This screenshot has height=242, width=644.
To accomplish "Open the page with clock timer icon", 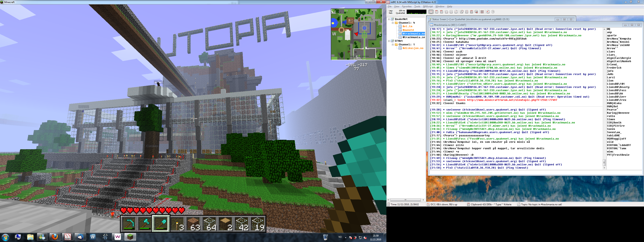I will click(x=462, y=12).
